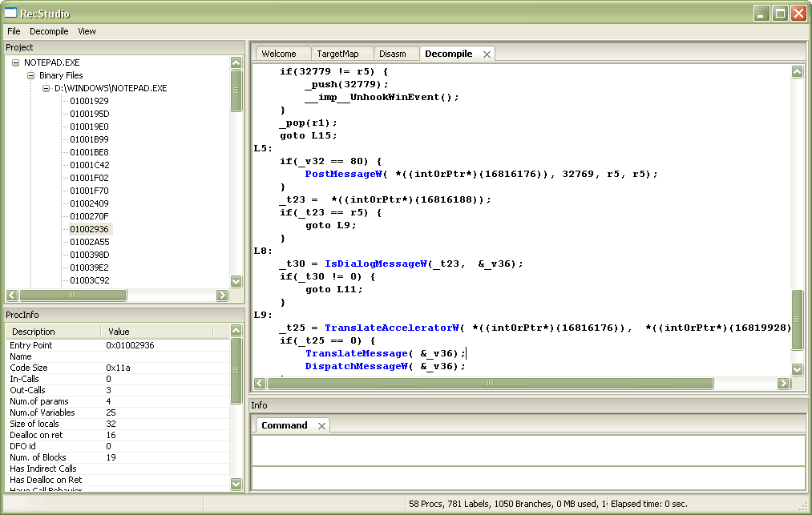Click Project tree scroll up arrow

pyautogui.click(x=236, y=62)
